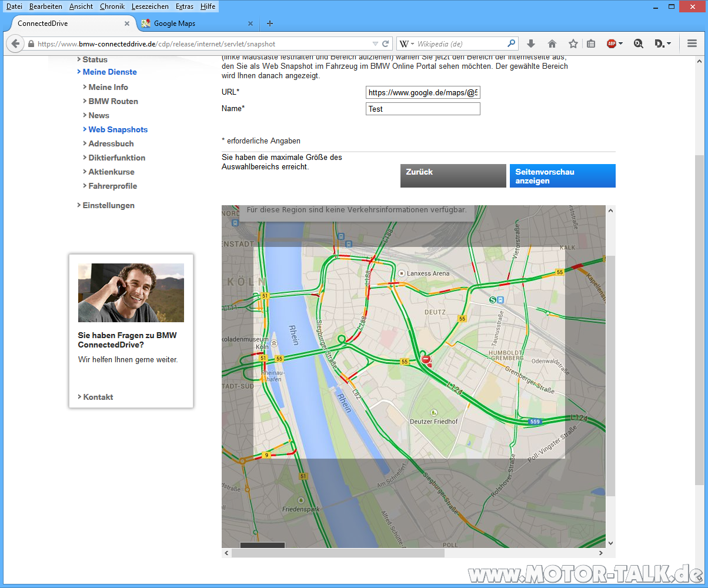The width and height of the screenshot is (708, 588).
Task: Open the Chronik menu
Action: pyautogui.click(x=112, y=6)
